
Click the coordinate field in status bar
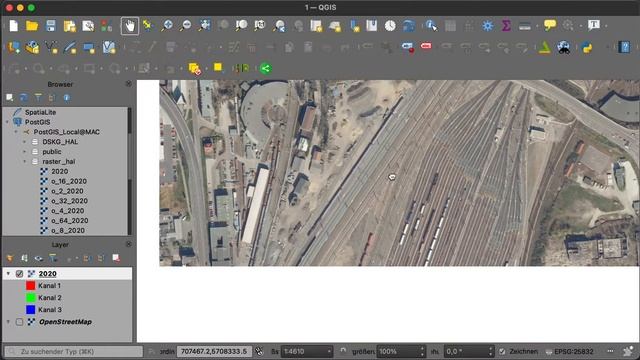[x=214, y=351]
